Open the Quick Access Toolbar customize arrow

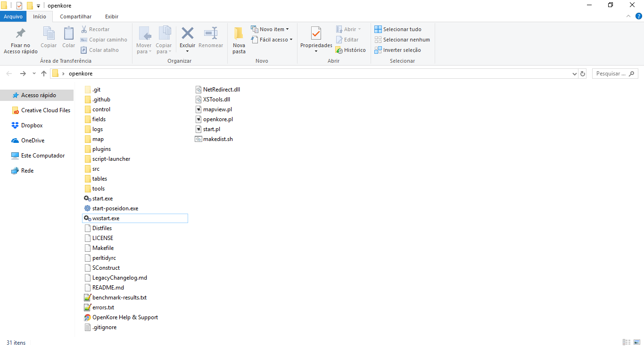38,6
